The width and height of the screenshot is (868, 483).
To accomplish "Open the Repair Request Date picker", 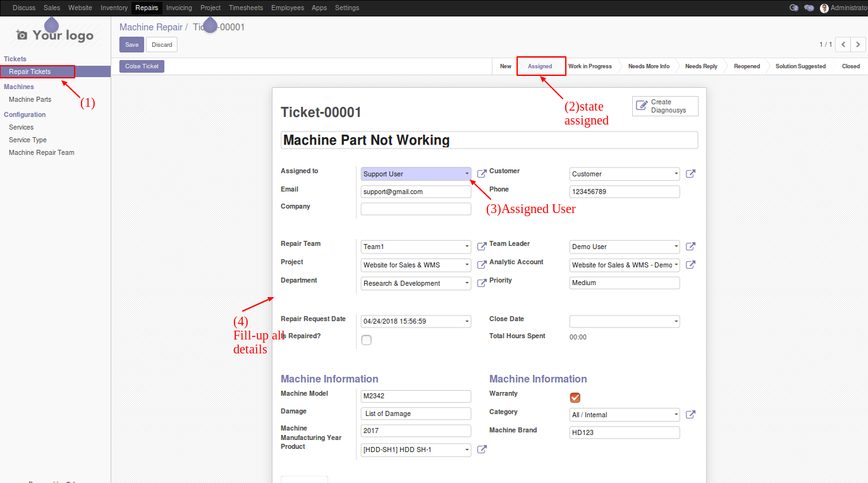I will pyautogui.click(x=467, y=321).
